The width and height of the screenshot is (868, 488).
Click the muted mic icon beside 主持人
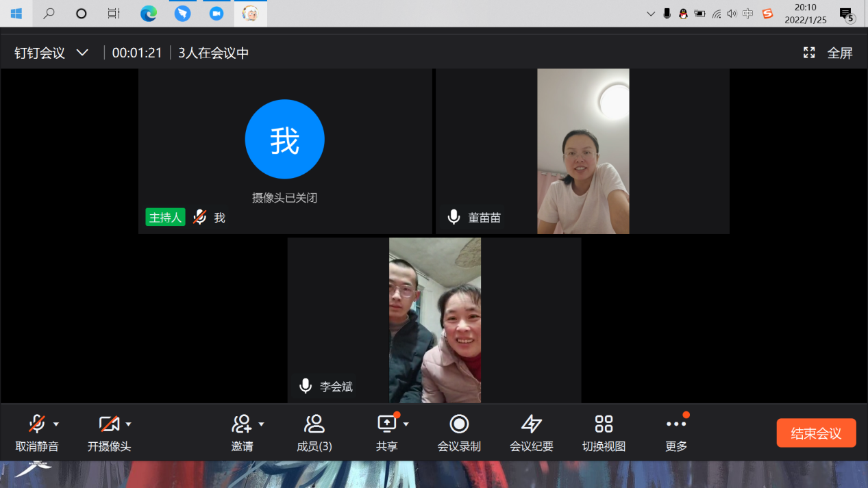[199, 217]
